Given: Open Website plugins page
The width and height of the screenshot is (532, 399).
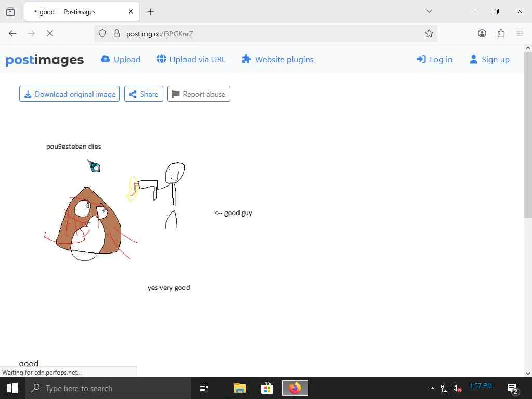Looking at the screenshot, I should [277, 59].
